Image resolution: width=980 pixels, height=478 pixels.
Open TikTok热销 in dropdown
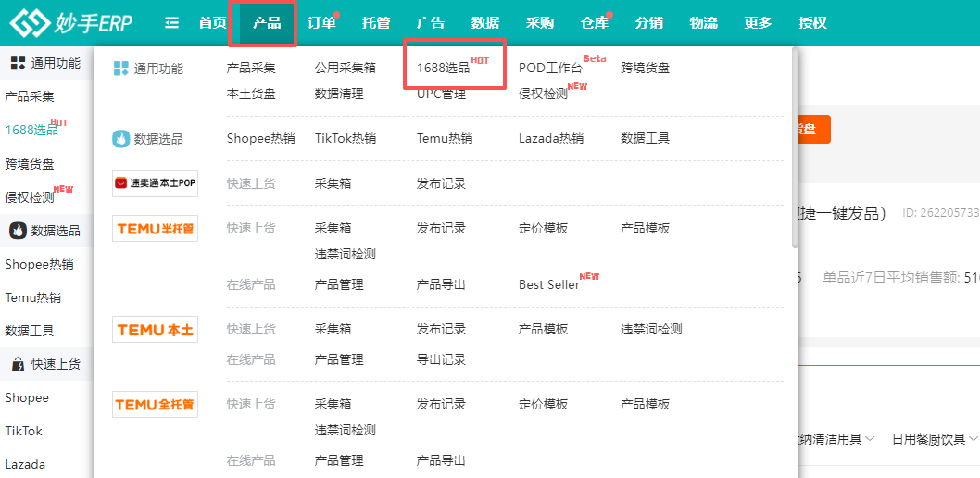346,139
